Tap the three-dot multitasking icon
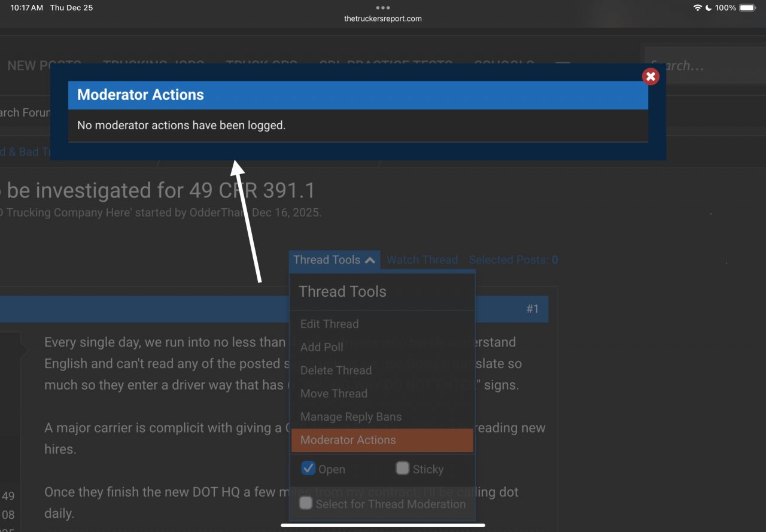 (x=383, y=8)
